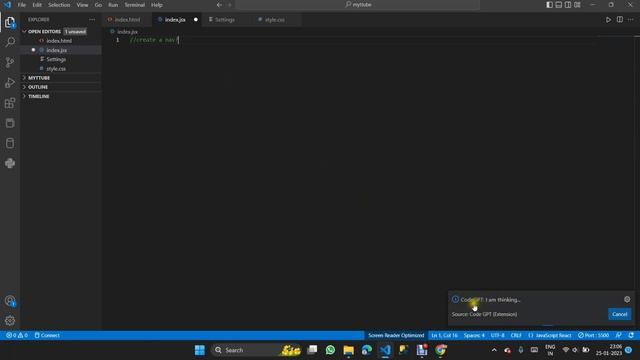This screenshot has height=360, width=640.
Task: Open the Go menu
Action: (98, 5)
